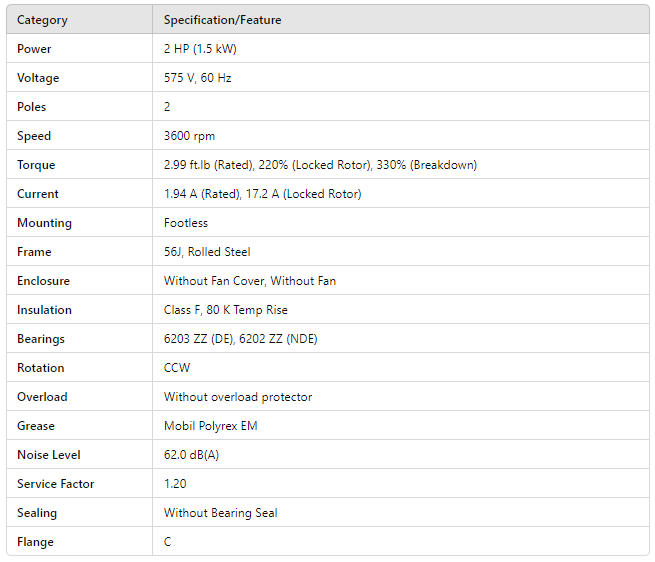This screenshot has height=562, width=655.
Task: Click 'Without overload protector' cell
Action: 238,397
